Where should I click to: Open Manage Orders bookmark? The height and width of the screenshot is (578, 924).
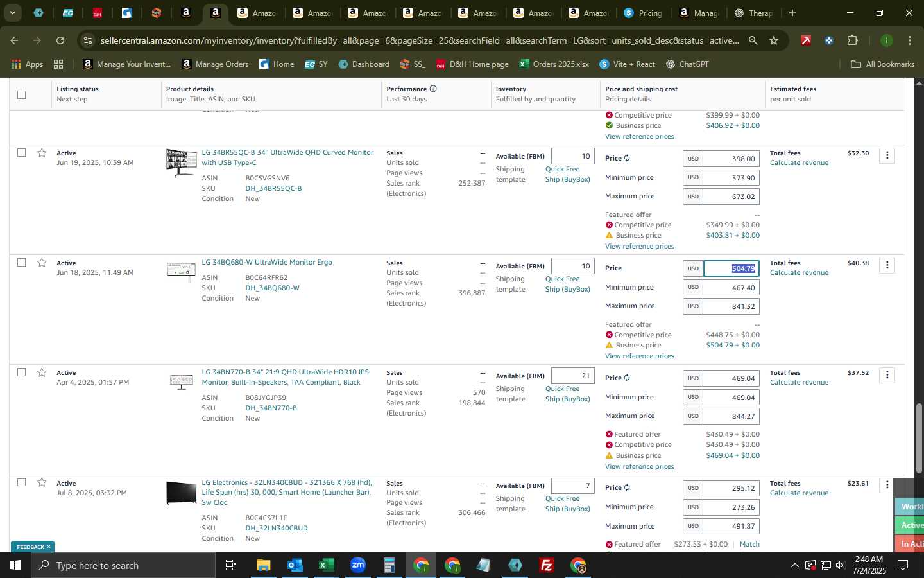pos(215,64)
